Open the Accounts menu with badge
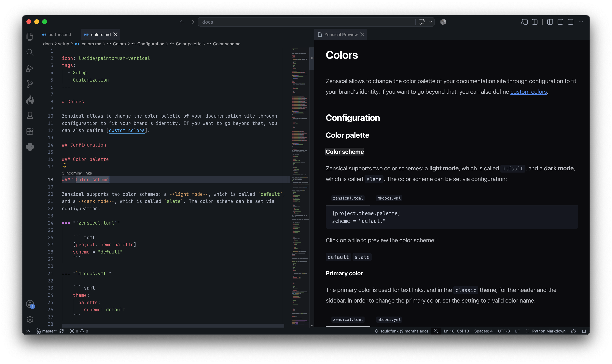 tap(30, 304)
